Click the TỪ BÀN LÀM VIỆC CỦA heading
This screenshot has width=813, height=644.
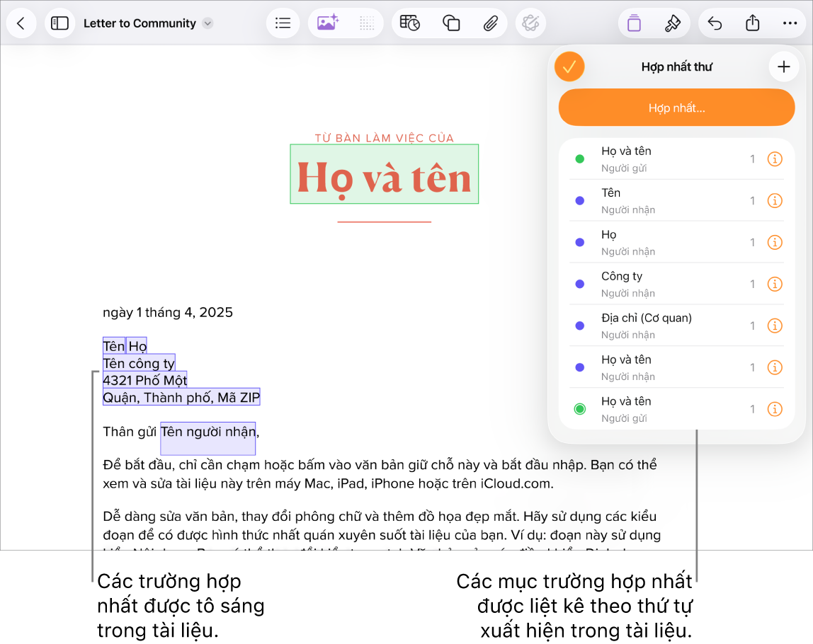pyautogui.click(x=385, y=138)
